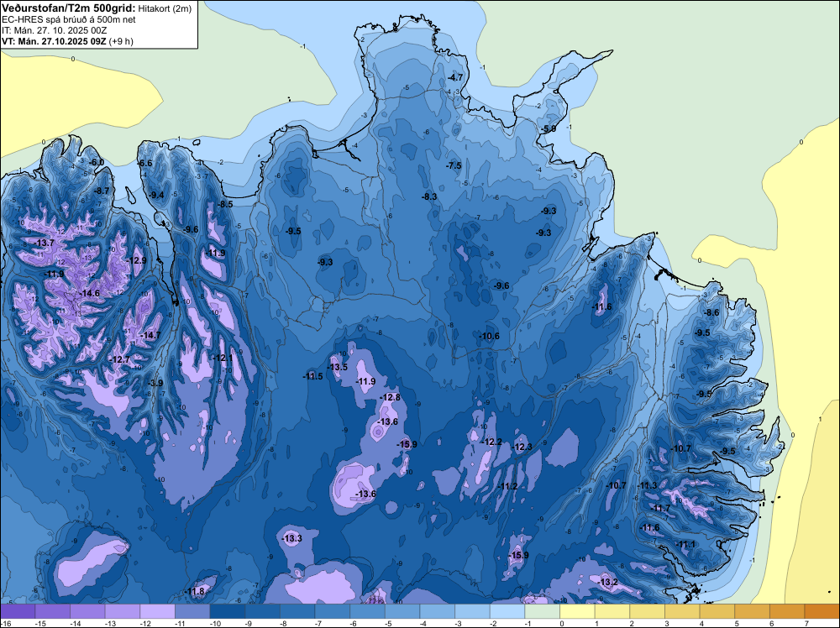Click the -13.3 temperature label

point(292,539)
